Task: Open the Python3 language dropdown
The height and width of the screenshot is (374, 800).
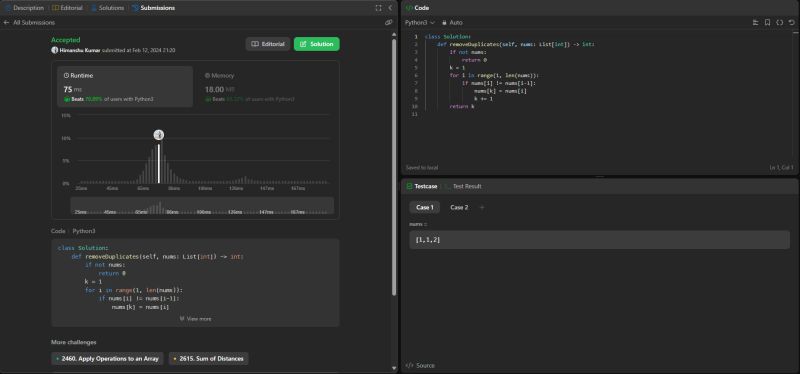Action: pyautogui.click(x=420, y=22)
